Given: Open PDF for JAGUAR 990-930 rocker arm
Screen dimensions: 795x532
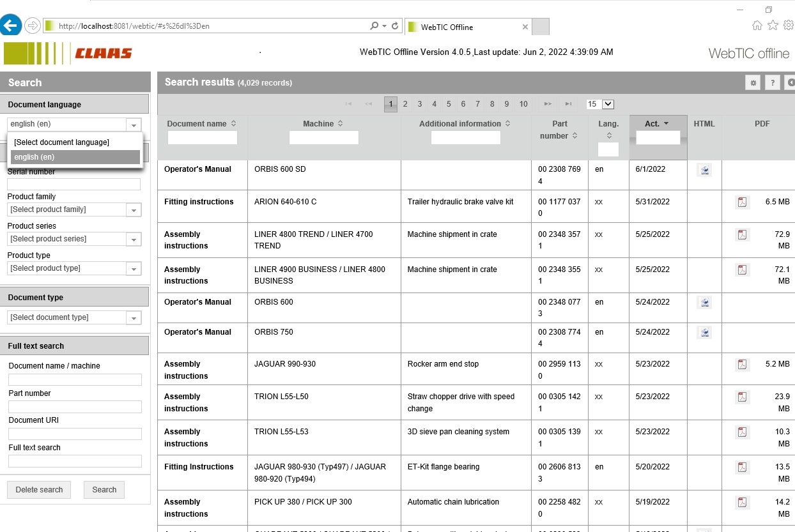Looking at the screenshot, I should 743,365.
